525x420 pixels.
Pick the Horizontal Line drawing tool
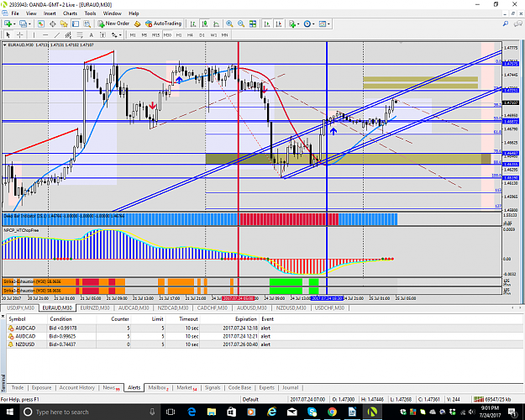click(45, 34)
